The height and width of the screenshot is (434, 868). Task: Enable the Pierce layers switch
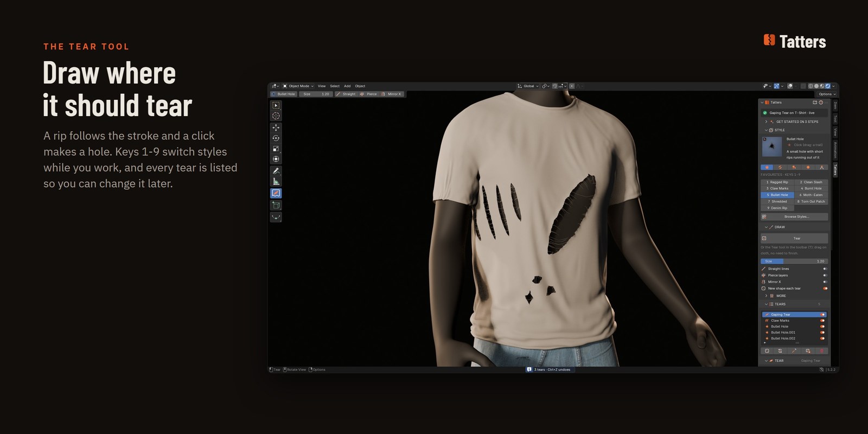[x=825, y=275]
